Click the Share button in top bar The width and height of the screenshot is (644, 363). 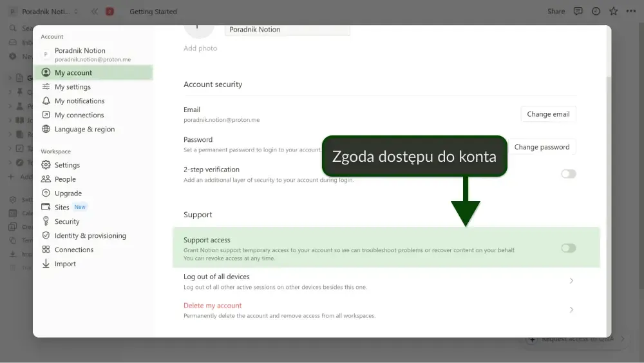(x=556, y=12)
